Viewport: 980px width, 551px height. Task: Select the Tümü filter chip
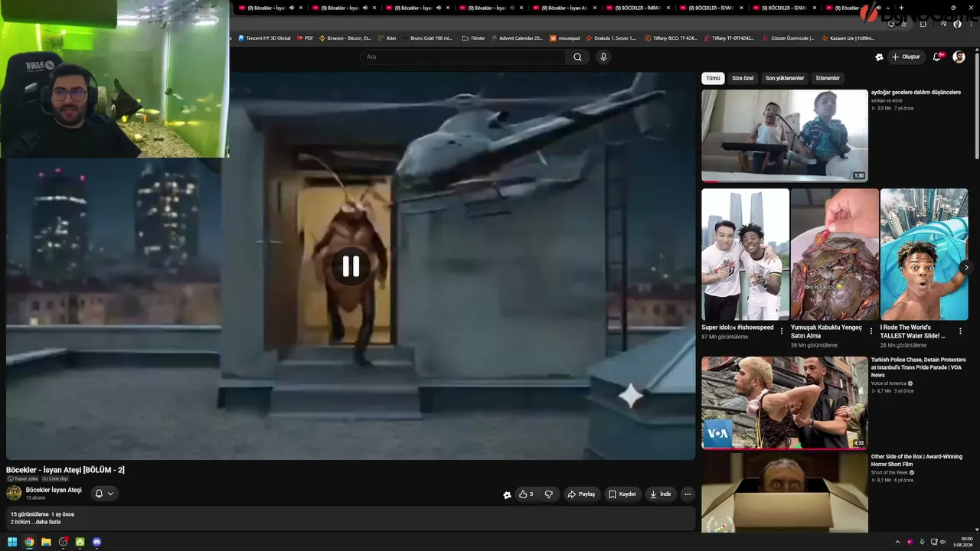(713, 78)
